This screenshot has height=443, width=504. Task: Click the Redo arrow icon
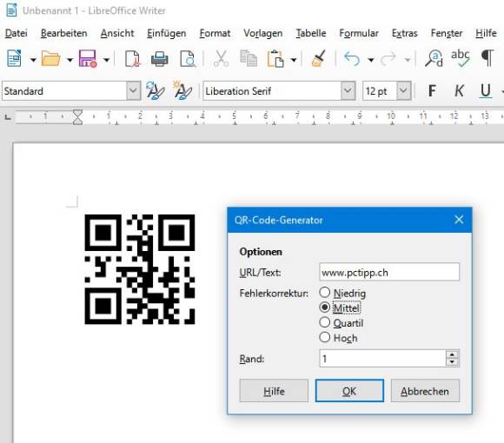click(x=388, y=59)
